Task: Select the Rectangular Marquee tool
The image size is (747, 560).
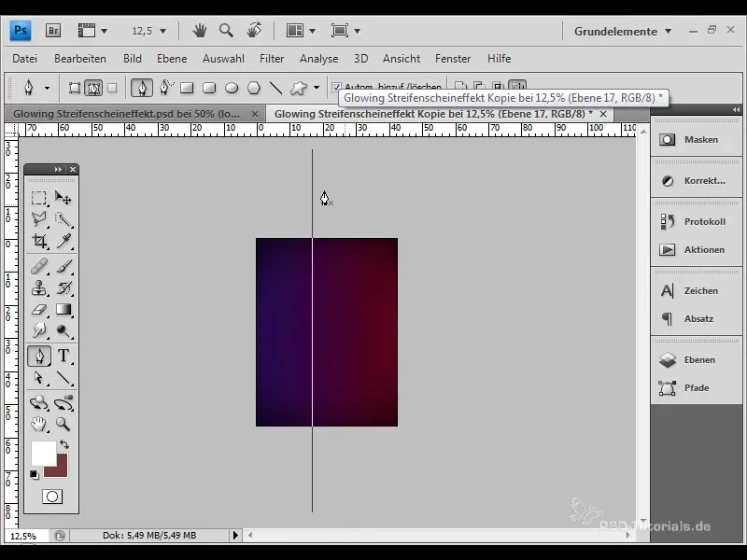Action: [x=39, y=198]
